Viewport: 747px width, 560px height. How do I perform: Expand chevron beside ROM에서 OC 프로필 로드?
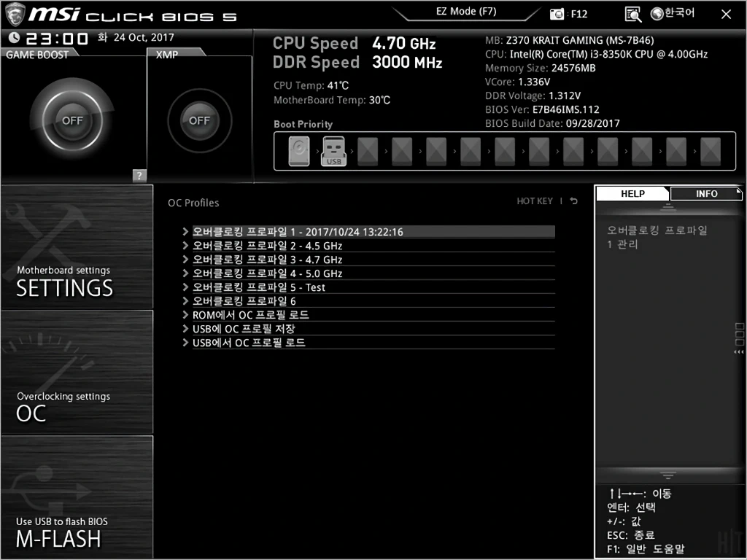[185, 314]
